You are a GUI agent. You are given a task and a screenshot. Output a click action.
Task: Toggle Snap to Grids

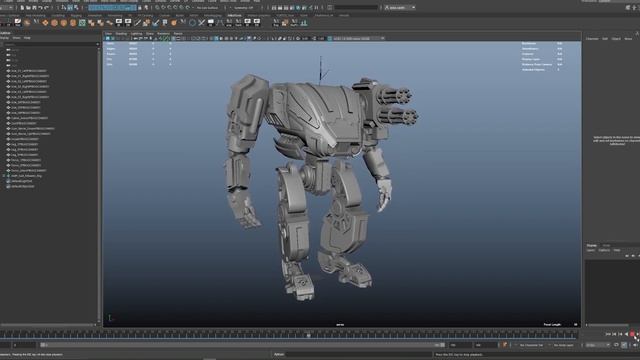coord(157,7)
